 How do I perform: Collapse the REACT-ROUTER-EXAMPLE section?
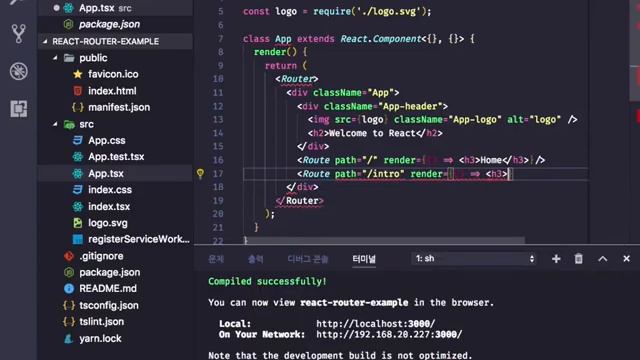click(45, 41)
